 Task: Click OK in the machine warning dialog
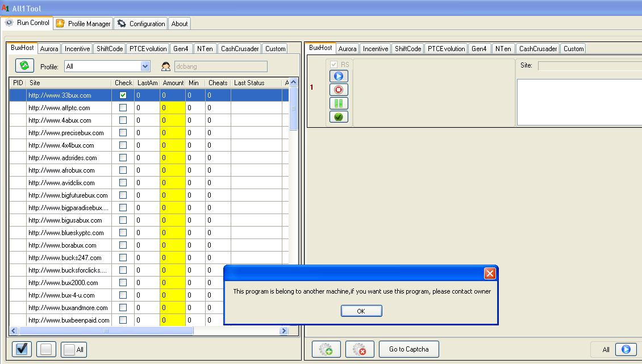(361, 311)
